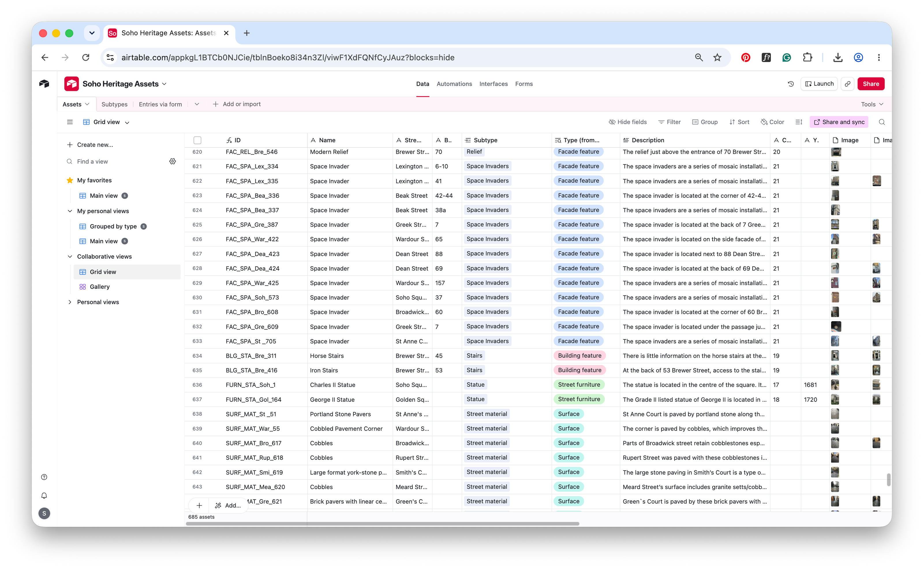Click the Description column header

(x=695, y=140)
